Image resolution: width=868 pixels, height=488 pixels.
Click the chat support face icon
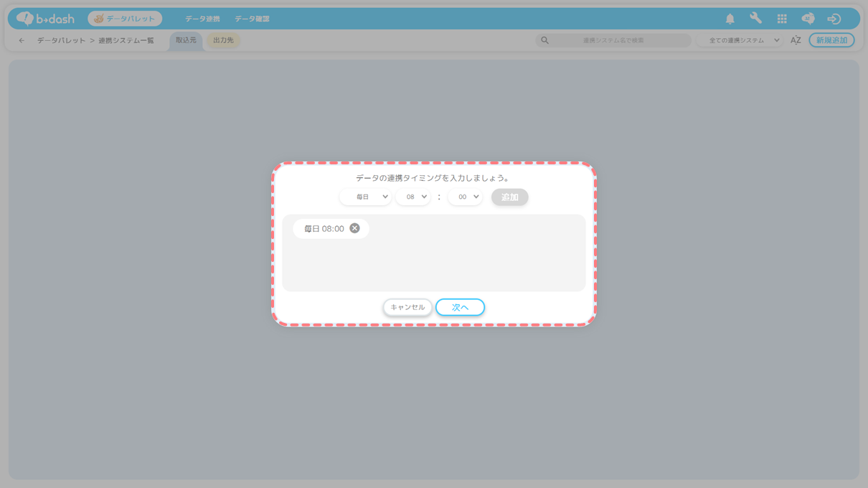[x=808, y=19]
